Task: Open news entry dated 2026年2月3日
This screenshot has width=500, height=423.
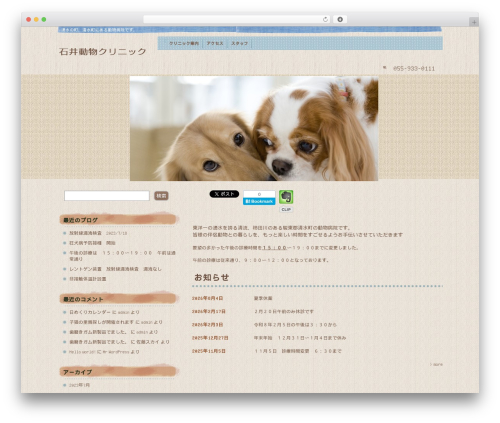Action: (x=207, y=324)
